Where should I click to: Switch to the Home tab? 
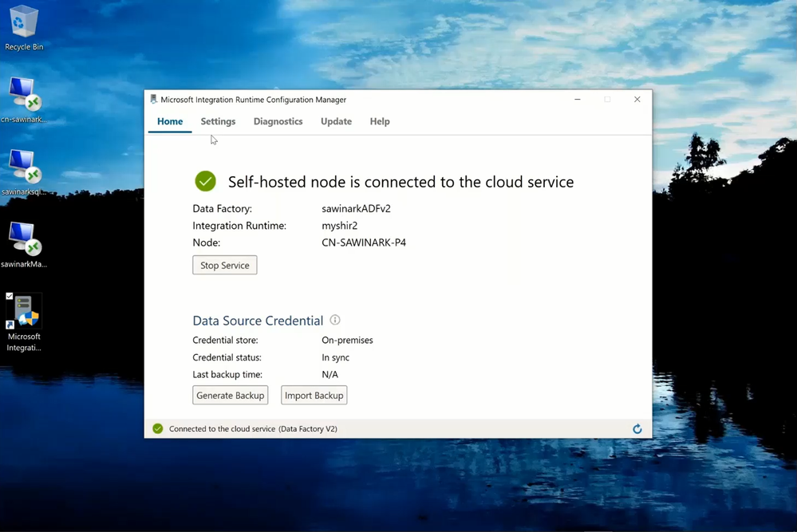click(x=170, y=121)
